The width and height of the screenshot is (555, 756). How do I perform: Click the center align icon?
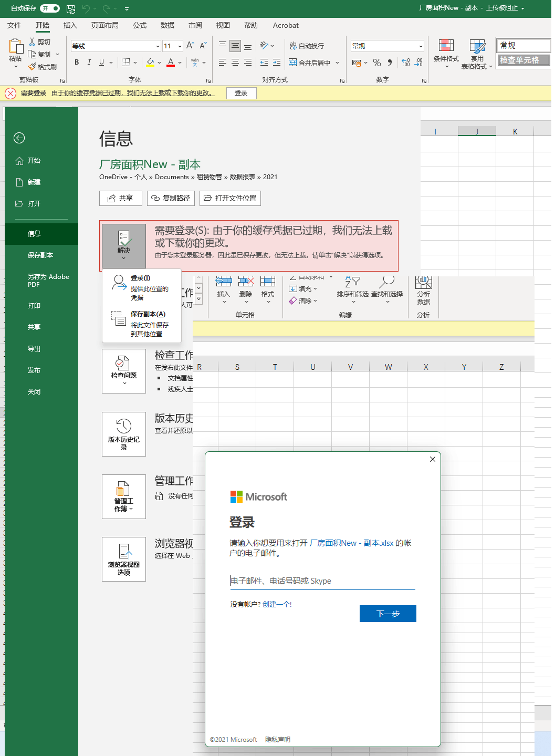(235, 63)
